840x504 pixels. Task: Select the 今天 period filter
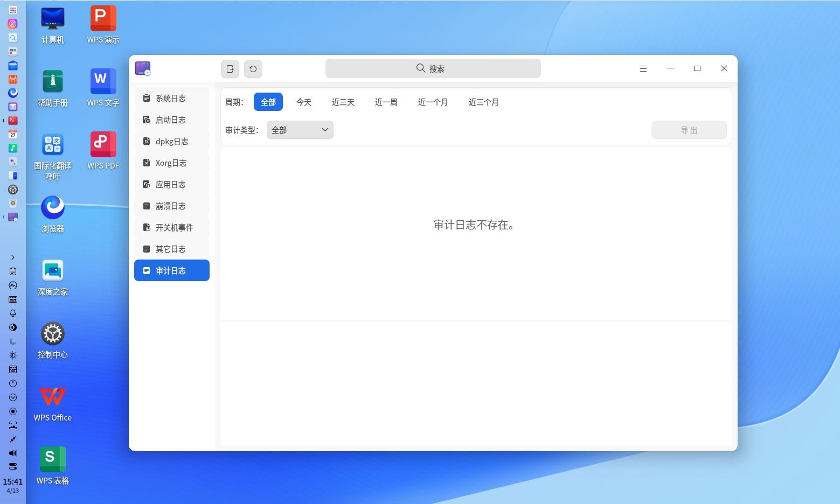[304, 102]
